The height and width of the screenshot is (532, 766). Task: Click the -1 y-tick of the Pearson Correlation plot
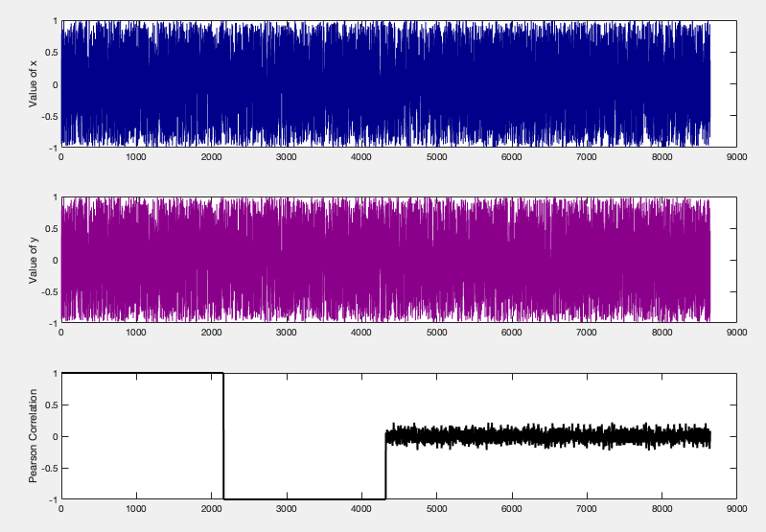(53, 499)
